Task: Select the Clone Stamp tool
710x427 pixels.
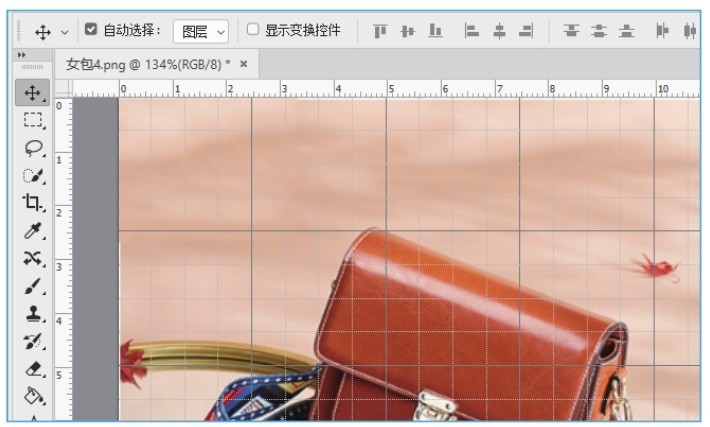Action: 33,314
